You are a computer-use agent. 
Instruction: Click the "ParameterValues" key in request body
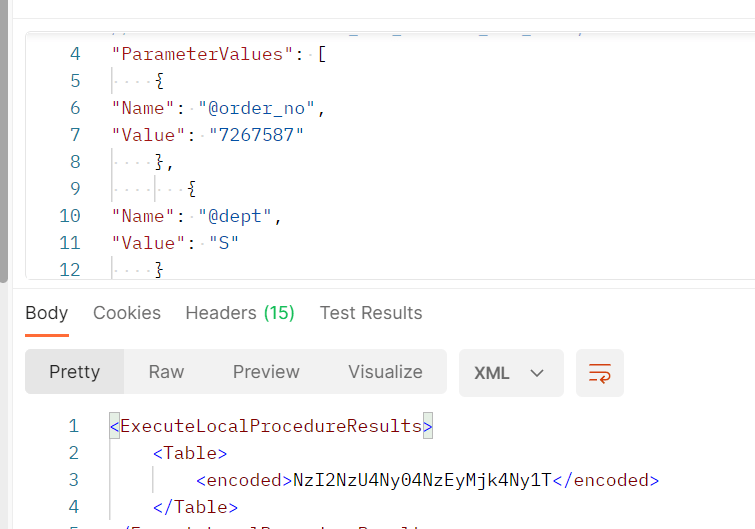(x=202, y=54)
